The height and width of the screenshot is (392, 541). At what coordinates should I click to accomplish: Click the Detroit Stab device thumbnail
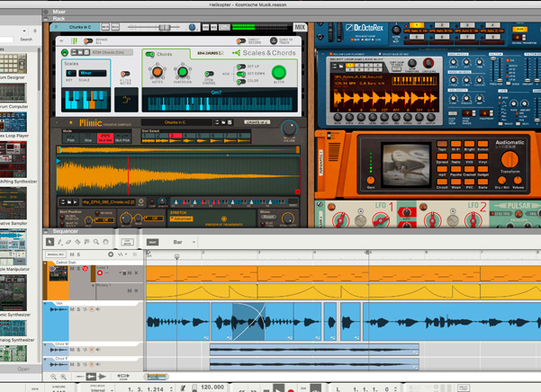point(59,273)
